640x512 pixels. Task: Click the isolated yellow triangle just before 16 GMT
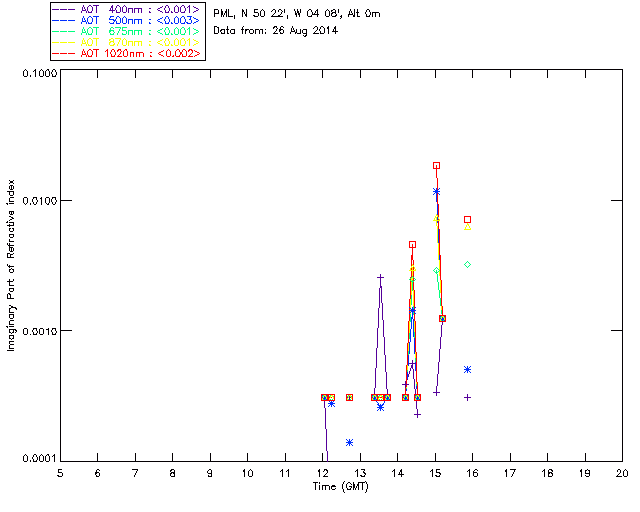(468, 227)
